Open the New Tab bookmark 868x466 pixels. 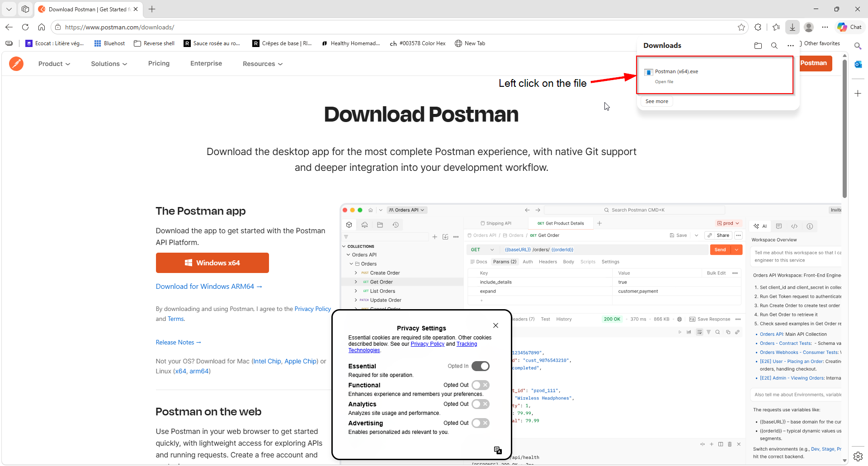(470, 43)
